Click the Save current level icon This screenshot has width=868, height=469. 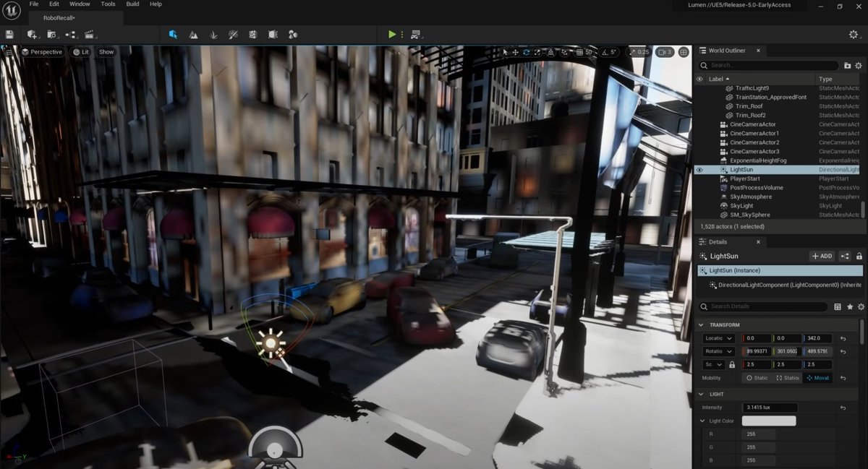point(9,34)
